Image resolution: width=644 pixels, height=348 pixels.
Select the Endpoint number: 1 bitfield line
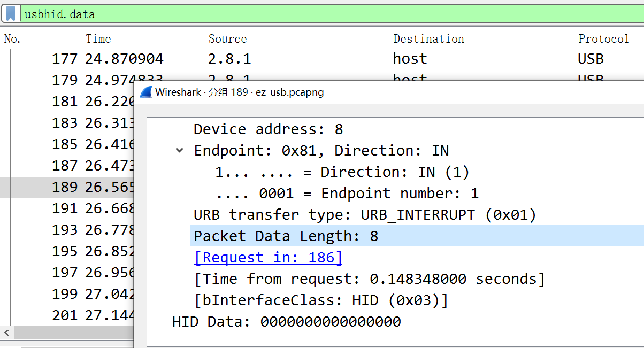click(x=347, y=194)
